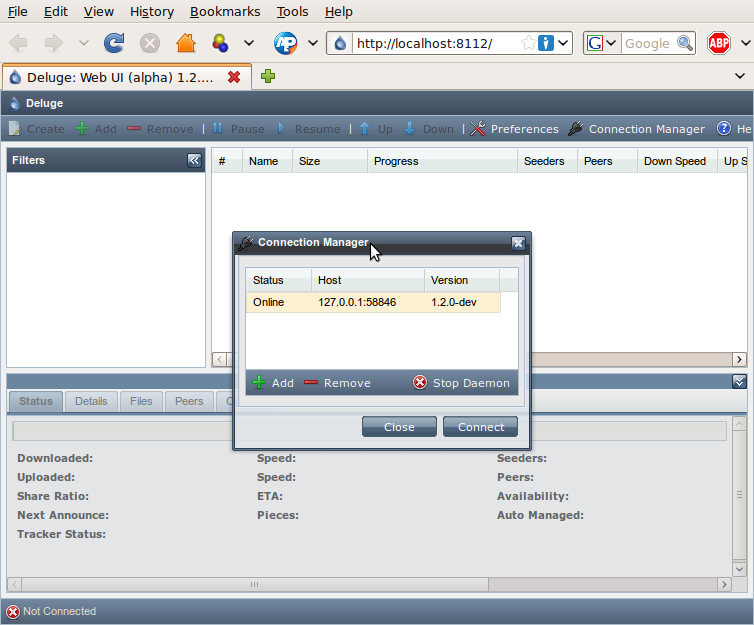Click the Adblock Plus ABP icon
This screenshot has height=625, width=754.
point(719,43)
